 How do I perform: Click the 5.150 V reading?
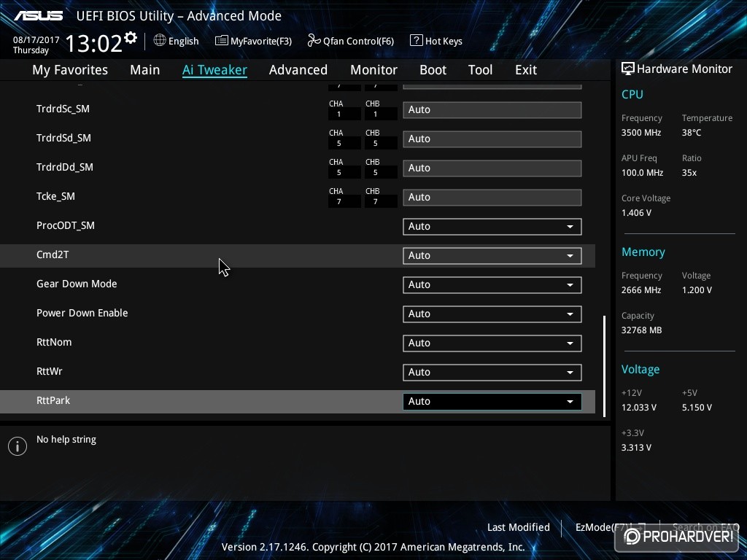click(x=697, y=408)
